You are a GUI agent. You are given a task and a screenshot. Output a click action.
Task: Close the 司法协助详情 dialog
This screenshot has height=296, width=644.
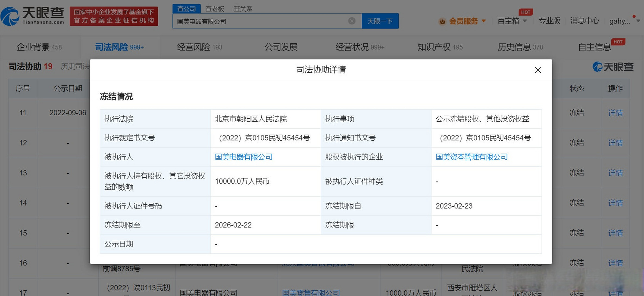click(538, 70)
